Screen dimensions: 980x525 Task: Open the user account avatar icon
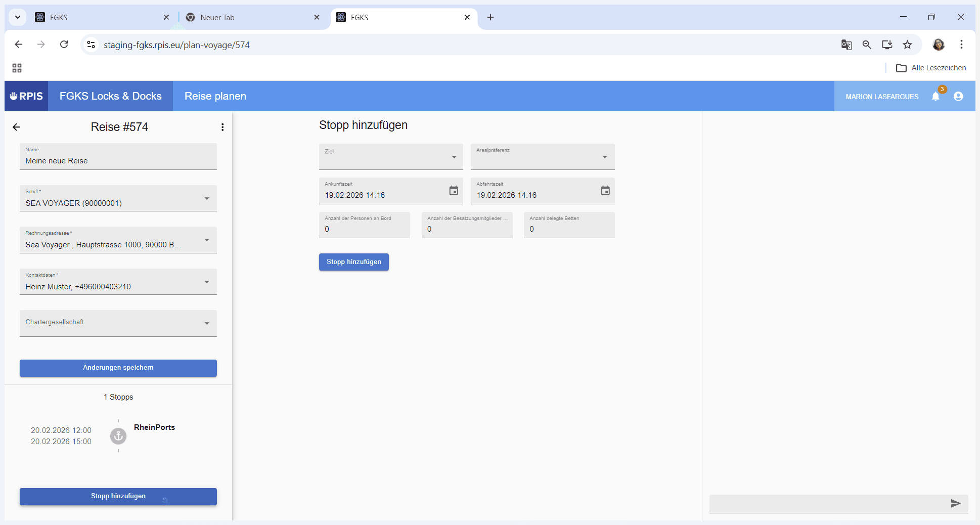pos(958,96)
